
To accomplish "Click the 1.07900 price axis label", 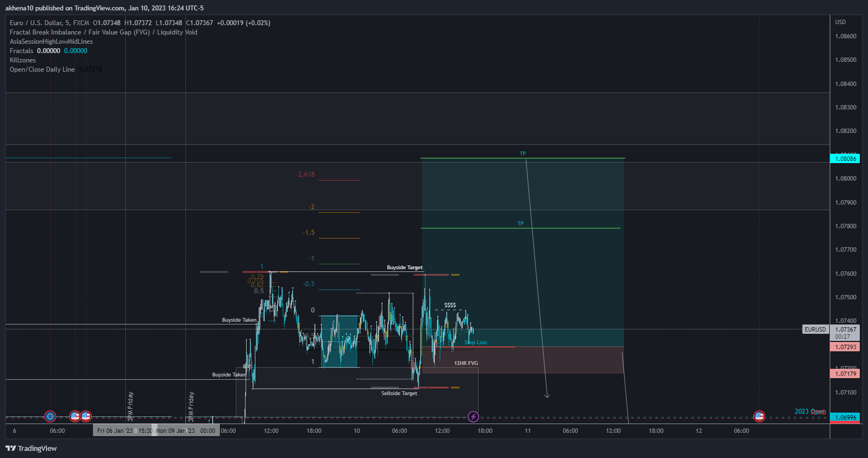I will click(x=846, y=202).
